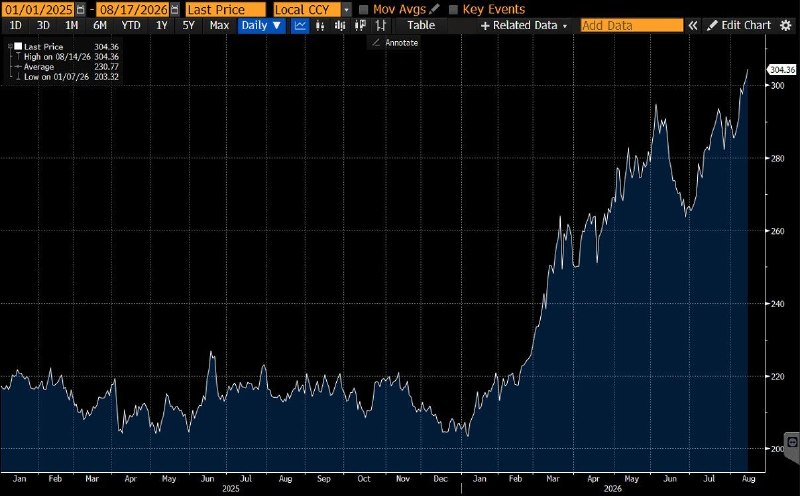This screenshot has width=800, height=496.
Task: Edit the start date field 01/01/2025
Action: 39,10
